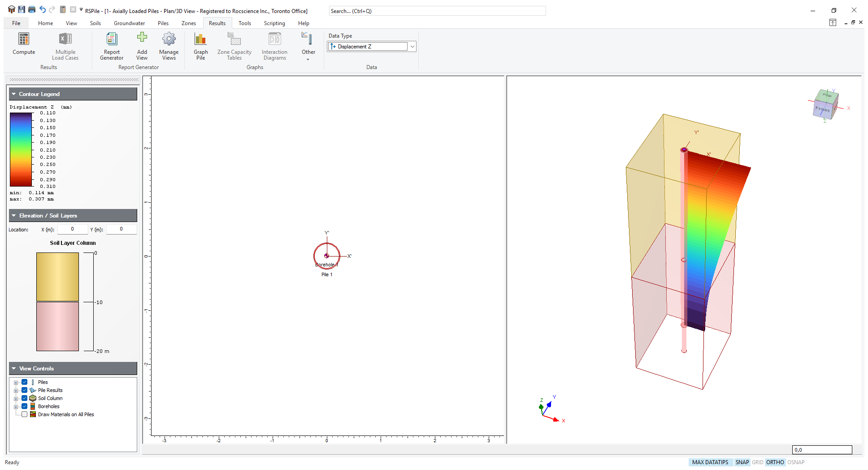This screenshot has height=470, width=868.
Task: Click the 3D view orientation cube
Action: coord(826,105)
